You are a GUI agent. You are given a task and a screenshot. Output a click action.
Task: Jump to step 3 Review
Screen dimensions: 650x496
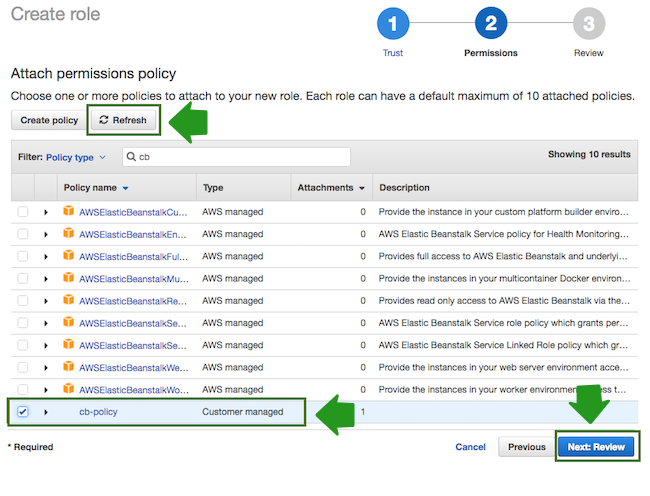(588, 26)
